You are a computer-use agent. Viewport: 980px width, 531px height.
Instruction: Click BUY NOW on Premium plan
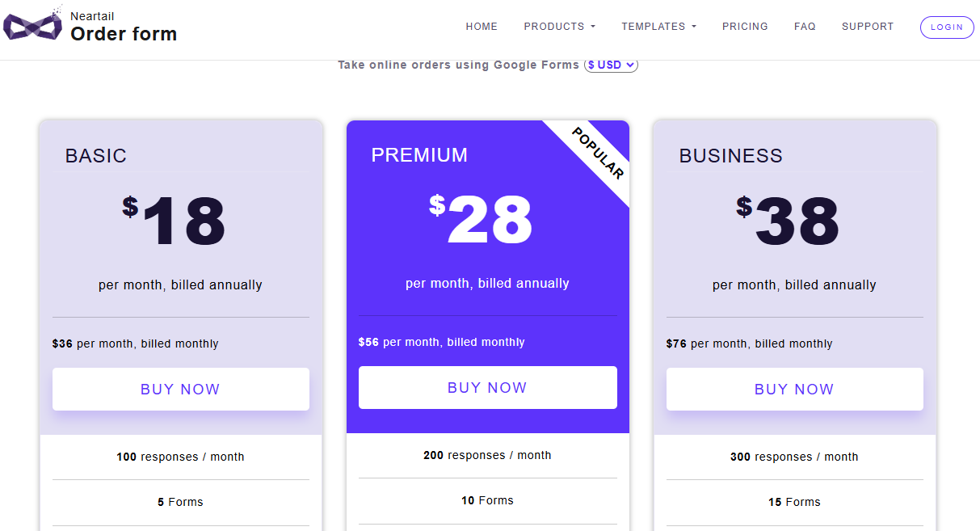point(487,387)
